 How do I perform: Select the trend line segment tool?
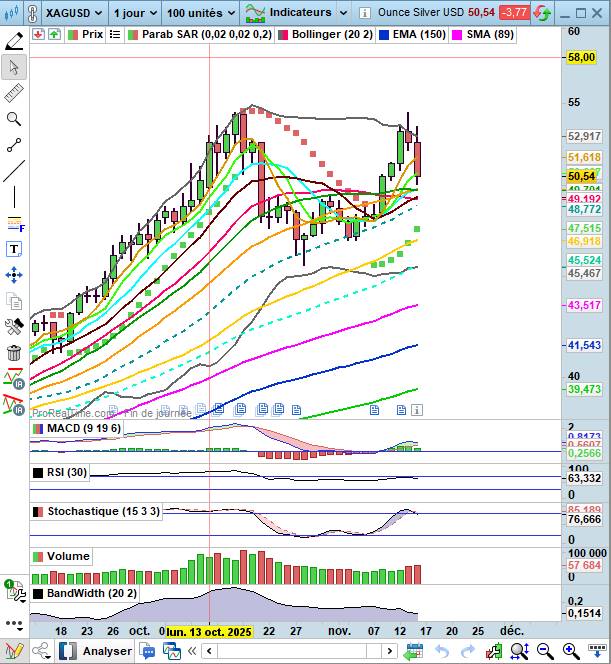tap(14, 145)
